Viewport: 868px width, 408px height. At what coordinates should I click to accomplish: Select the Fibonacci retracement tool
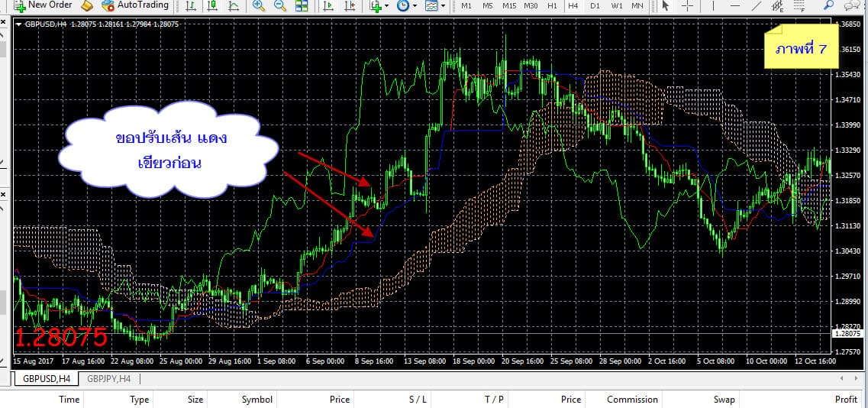pos(799,5)
